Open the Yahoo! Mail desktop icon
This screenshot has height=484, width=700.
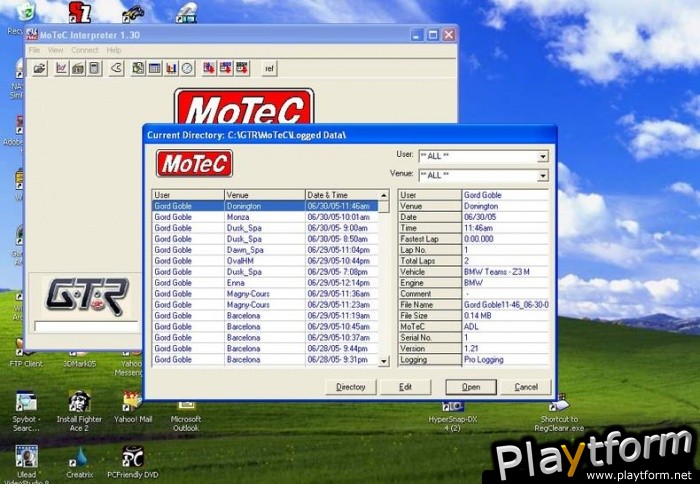(133, 407)
